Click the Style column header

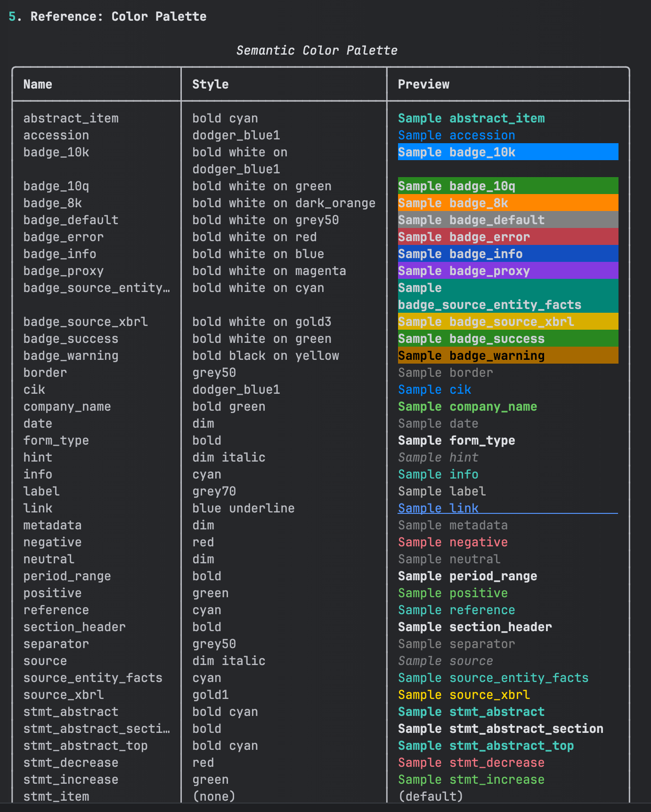tap(210, 84)
